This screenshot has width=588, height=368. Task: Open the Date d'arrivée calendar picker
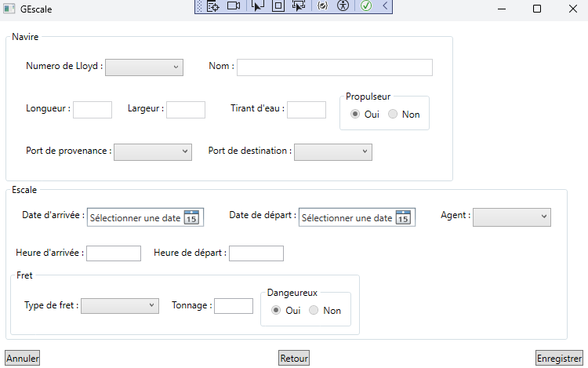tap(191, 218)
